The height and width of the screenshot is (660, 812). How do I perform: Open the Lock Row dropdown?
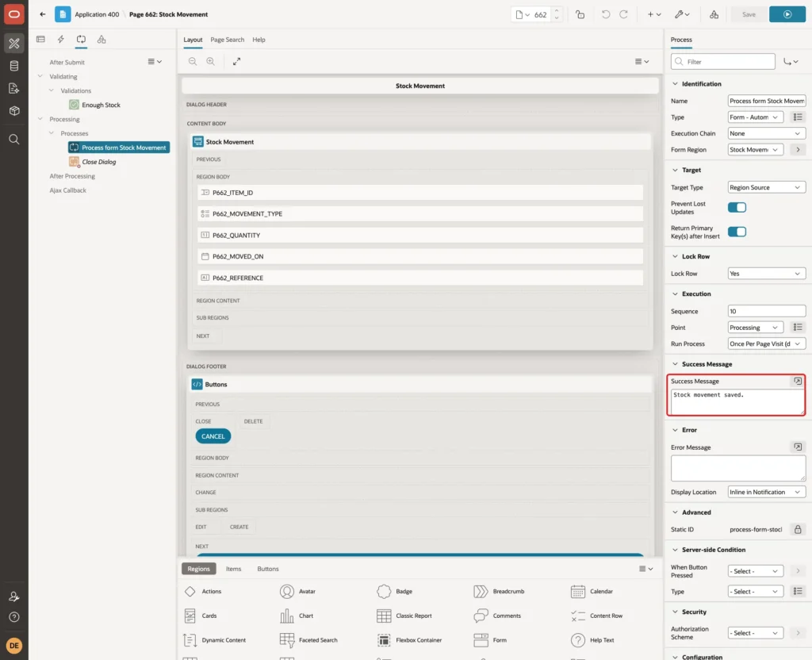pyautogui.click(x=767, y=274)
